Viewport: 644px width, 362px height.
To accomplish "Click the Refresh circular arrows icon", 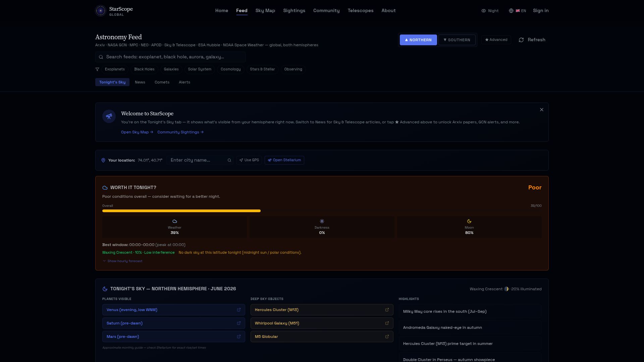I will pyautogui.click(x=521, y=40).
